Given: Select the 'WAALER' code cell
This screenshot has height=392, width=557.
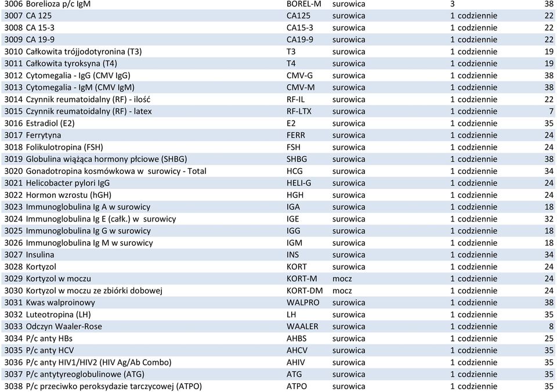Looking at the screenshot, I should [302, 326].
